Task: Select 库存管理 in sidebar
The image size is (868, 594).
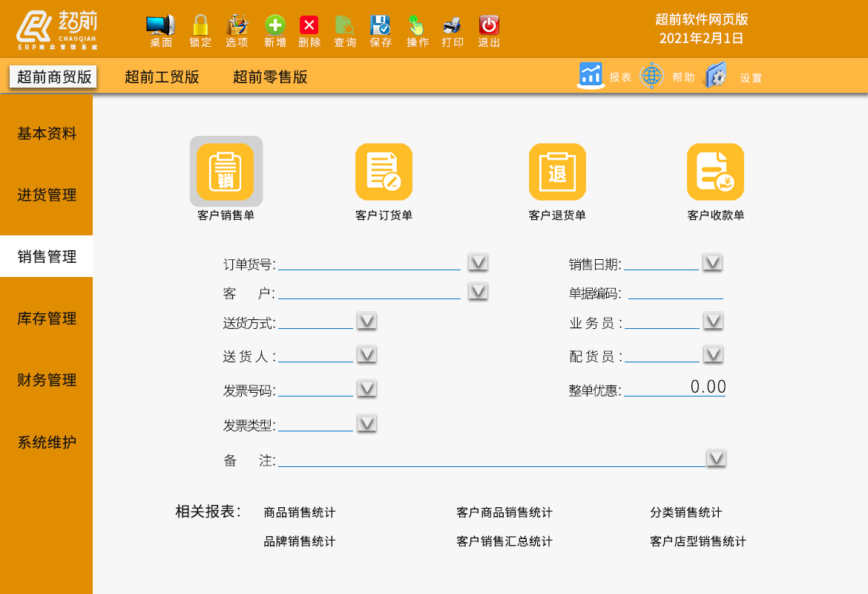Action: point(47,318)
